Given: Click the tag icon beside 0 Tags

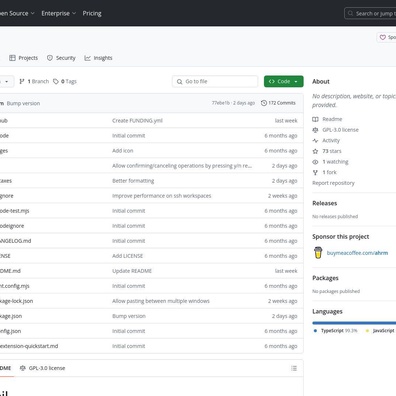Looking at the screenshot, I should tap(56, 81).
